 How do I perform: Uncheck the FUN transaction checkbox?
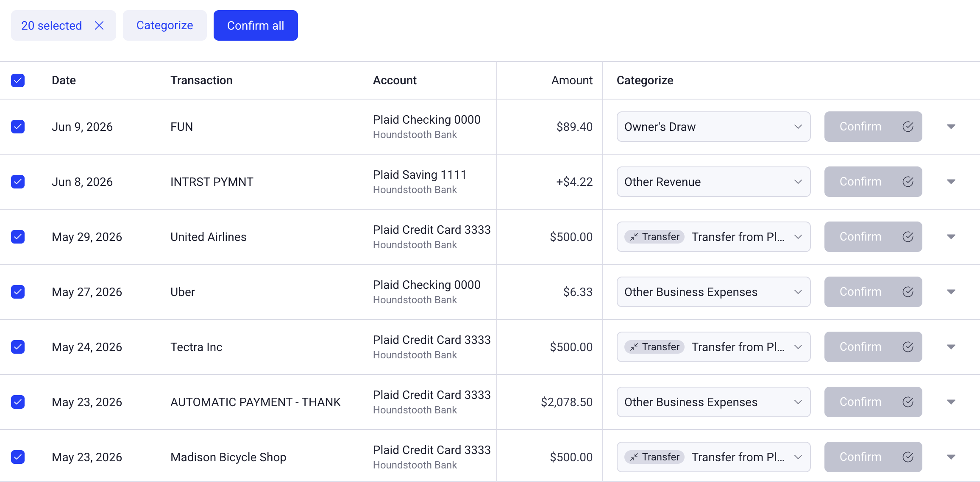coord(18,127)
